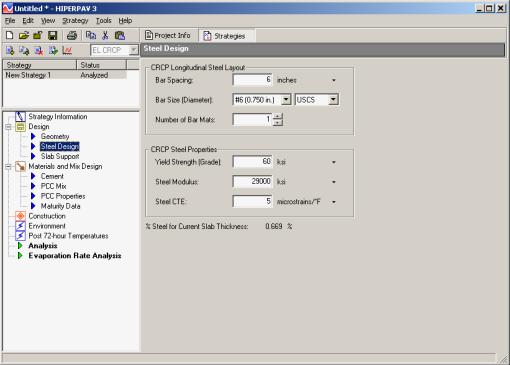Click the Post 72-hour Temperatures icon

(x=20, y=236)
